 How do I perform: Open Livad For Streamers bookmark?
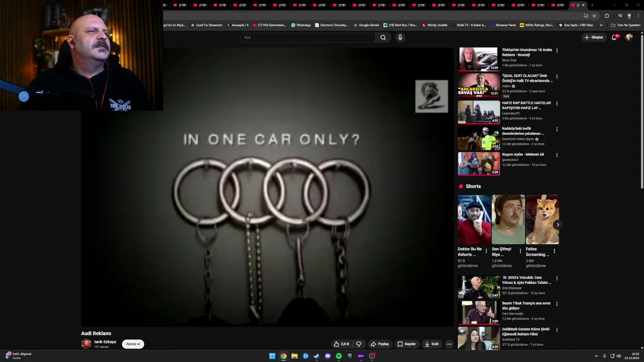click(206, 25)
